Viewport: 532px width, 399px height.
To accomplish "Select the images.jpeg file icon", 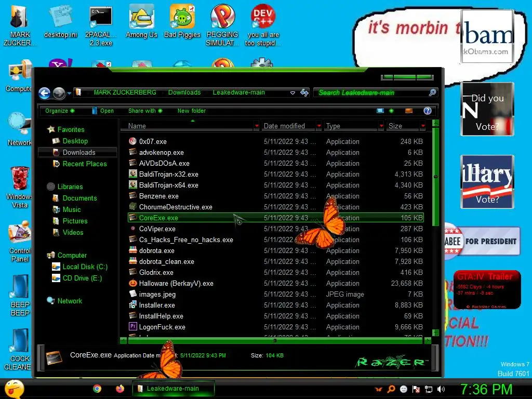I will (132, 294).
